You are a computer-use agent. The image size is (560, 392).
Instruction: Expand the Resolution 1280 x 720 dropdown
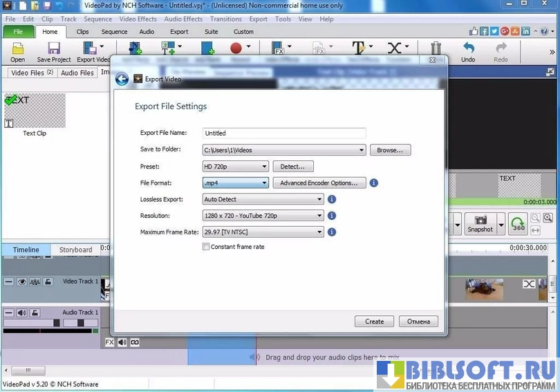(263, 216)
